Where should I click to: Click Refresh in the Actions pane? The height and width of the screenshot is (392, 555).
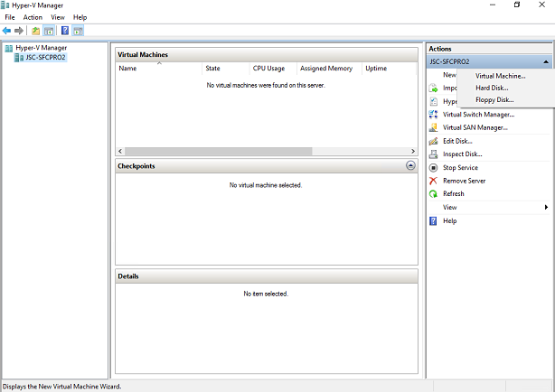pos(454,194)
